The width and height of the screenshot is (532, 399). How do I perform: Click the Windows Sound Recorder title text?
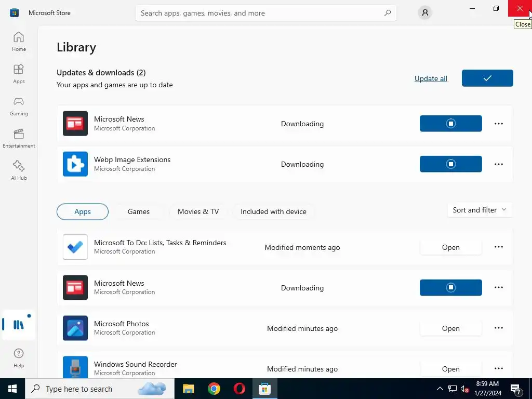click(136, 364)
